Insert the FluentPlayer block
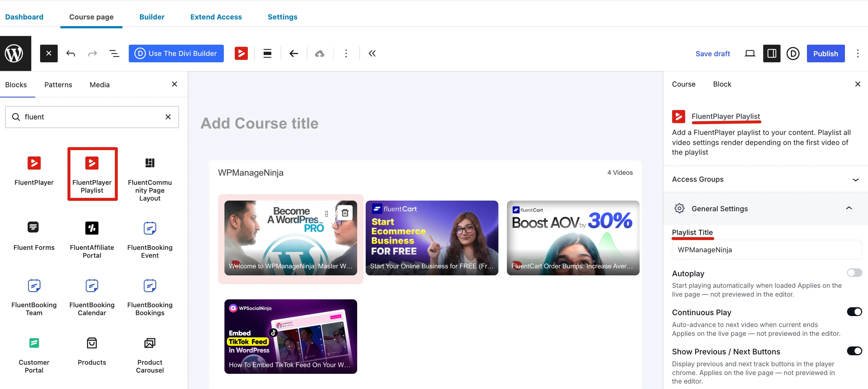This screenshot has height=389, width=868. tap(34, 171)
